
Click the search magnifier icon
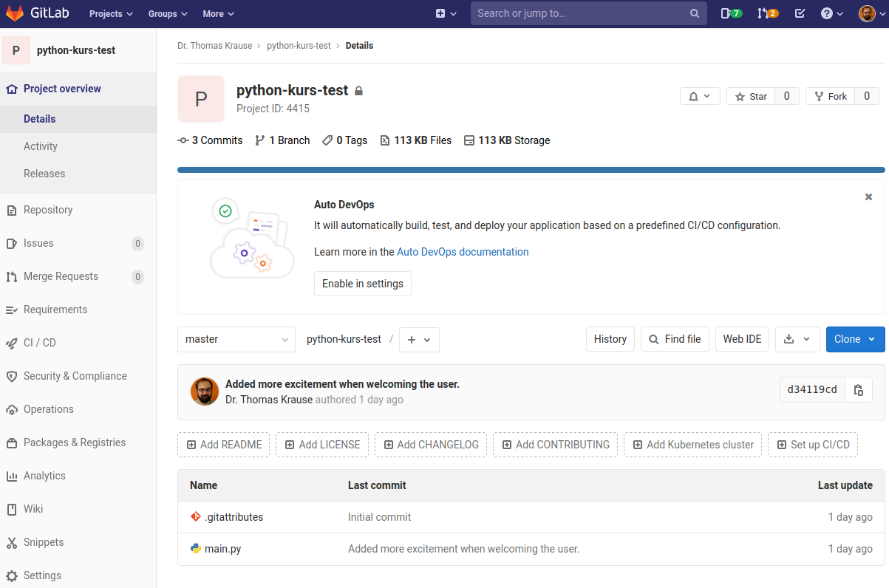click(694, 13)
